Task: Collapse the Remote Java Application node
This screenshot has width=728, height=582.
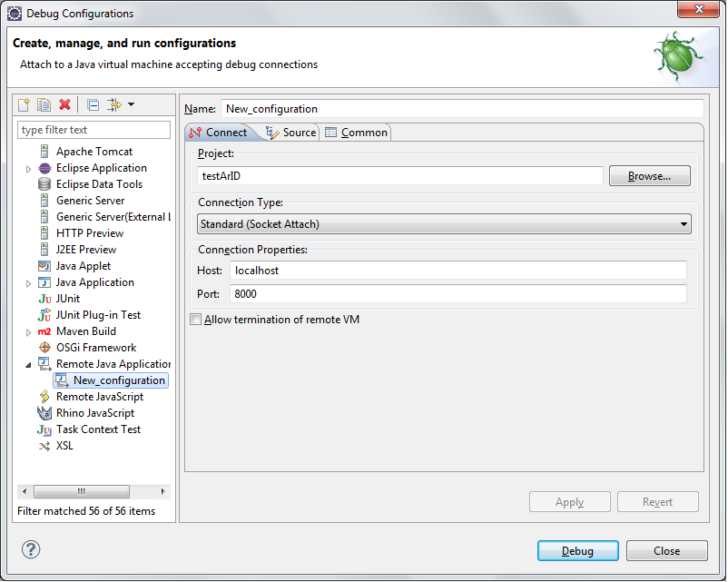Action: tap(28, 365)
